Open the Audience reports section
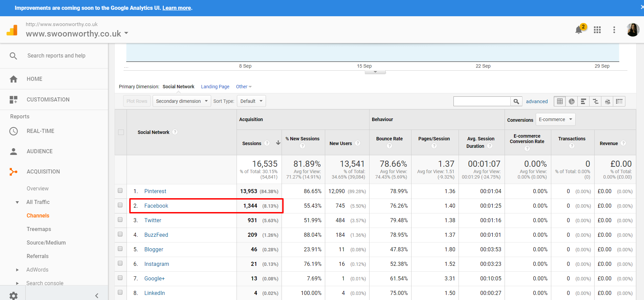 [40, 151]
